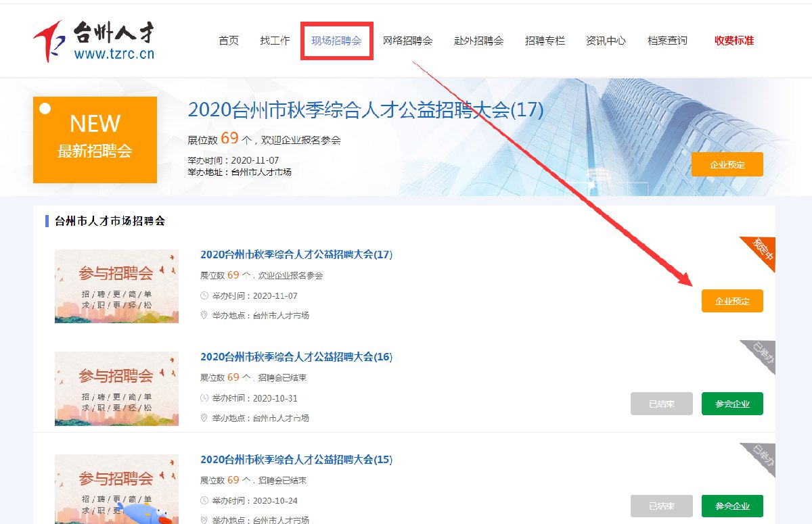Image resolution: width=812 pixels, height=524 pixels.
Task: Open the list title for fair (17)
Action: (x=296, y=254)
